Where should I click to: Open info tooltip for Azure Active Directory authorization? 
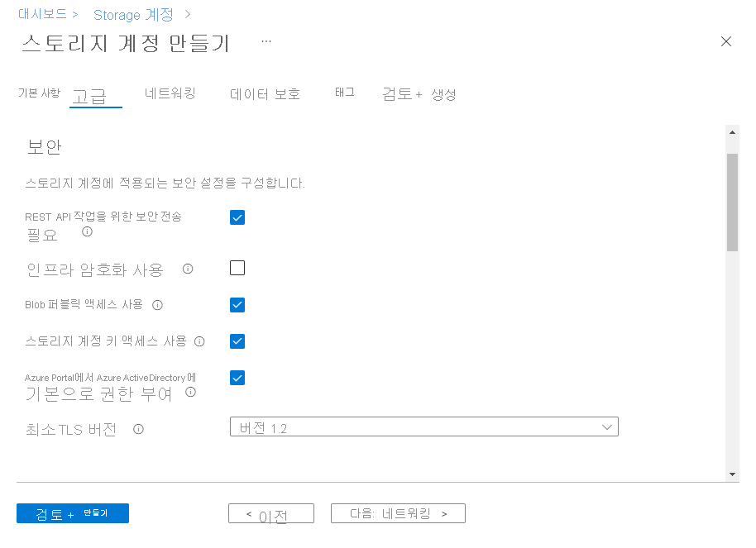click(190, 393)
